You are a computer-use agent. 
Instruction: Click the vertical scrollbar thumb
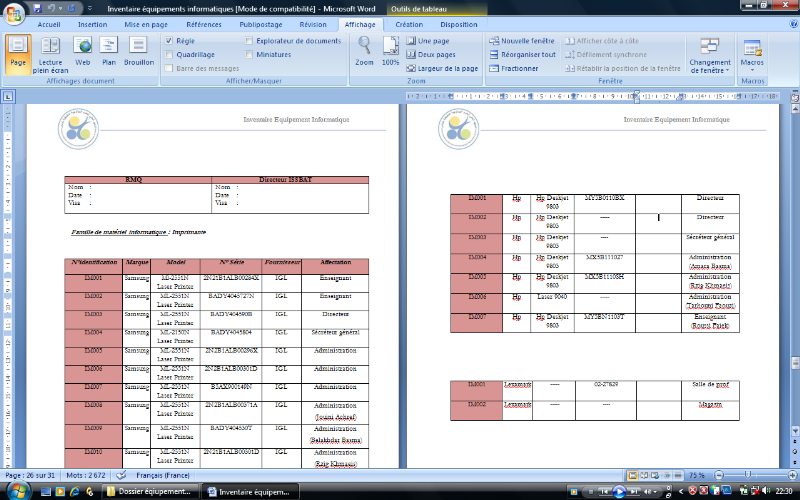pos(794,363)
